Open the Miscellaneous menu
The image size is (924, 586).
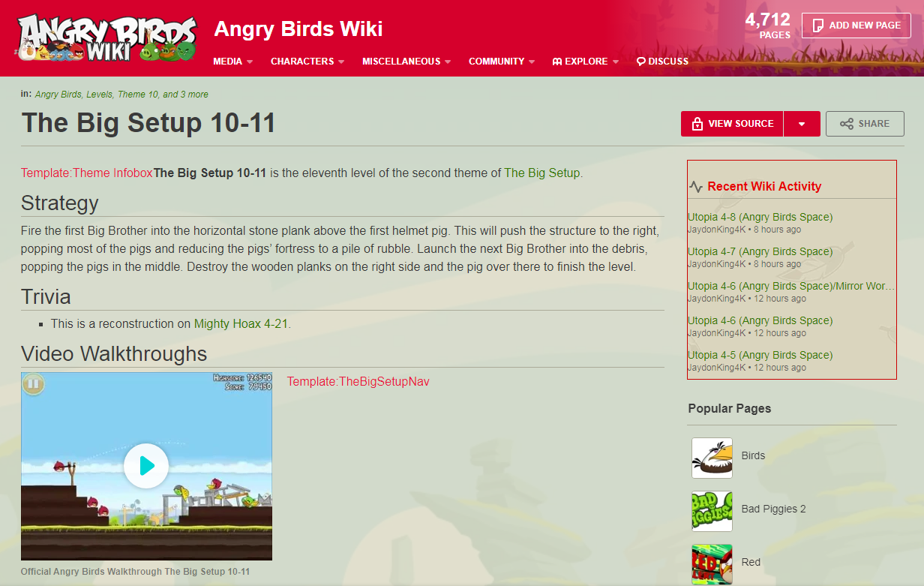406,62
